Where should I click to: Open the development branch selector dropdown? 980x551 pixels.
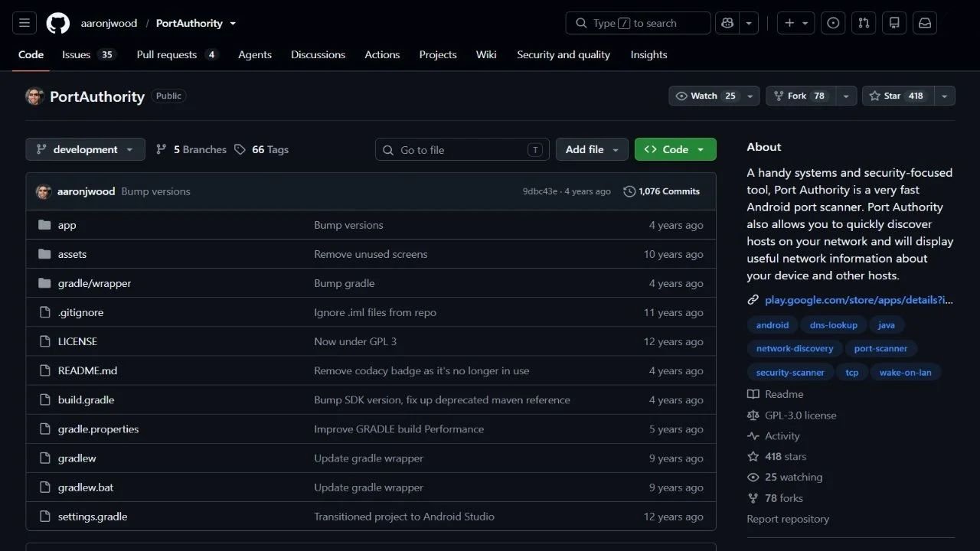click(85, 149)
